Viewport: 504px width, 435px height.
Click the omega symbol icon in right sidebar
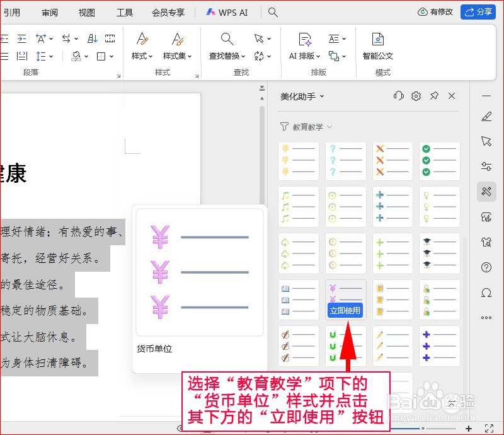point(486,293)
